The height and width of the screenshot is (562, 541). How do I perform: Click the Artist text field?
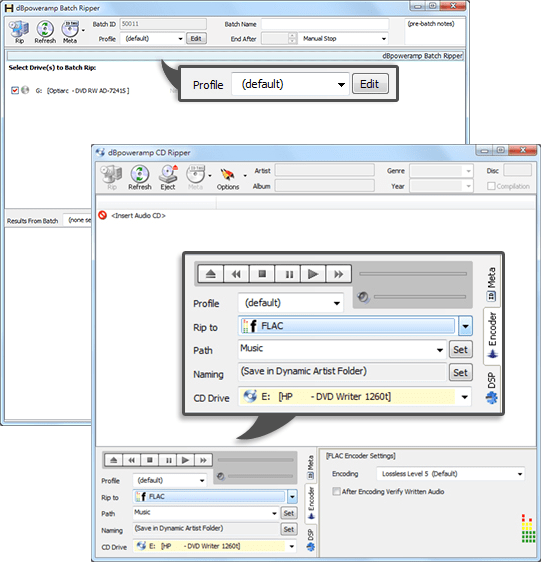click(325, 170)
